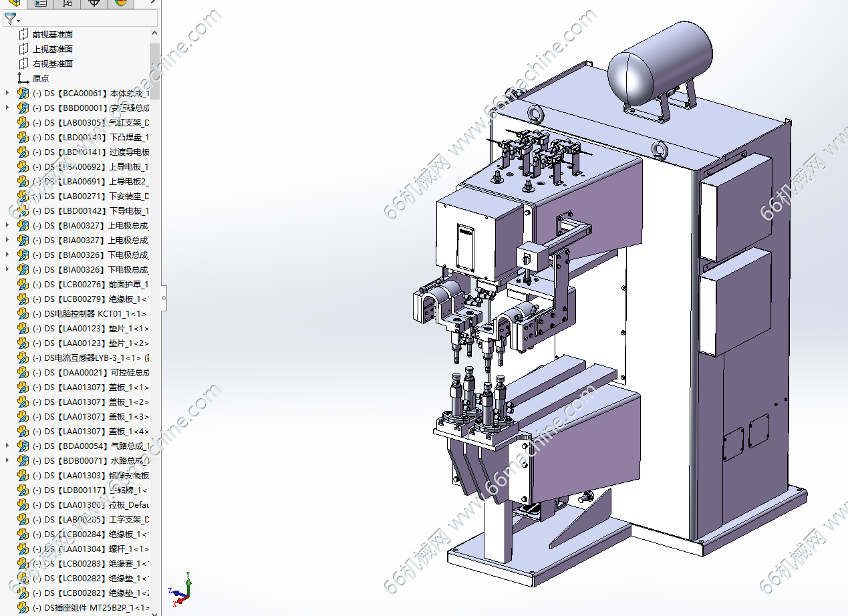Expand the BBD00001 subassembly node
This screenshot has width=848, height=616.
click(x=7, y=108)
